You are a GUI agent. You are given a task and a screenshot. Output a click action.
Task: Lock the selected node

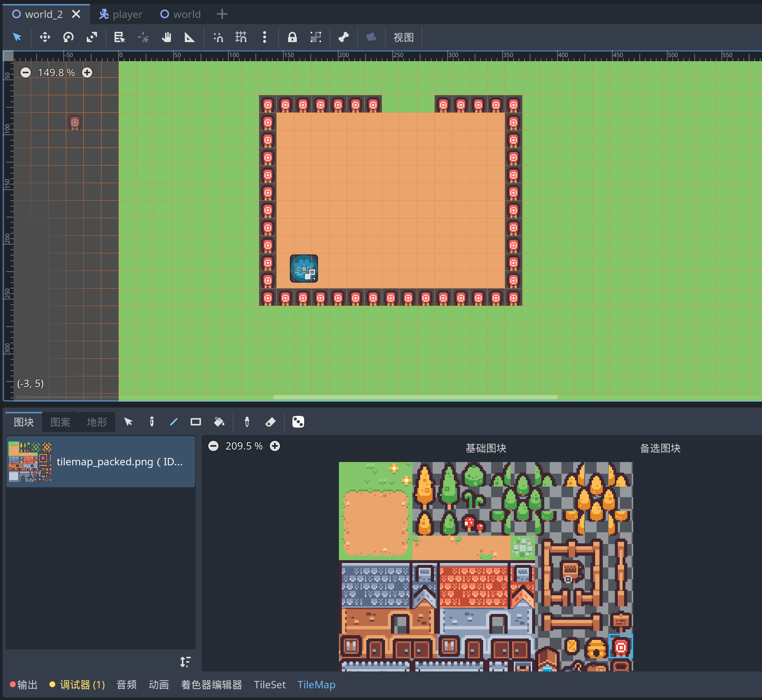[292, 37]
